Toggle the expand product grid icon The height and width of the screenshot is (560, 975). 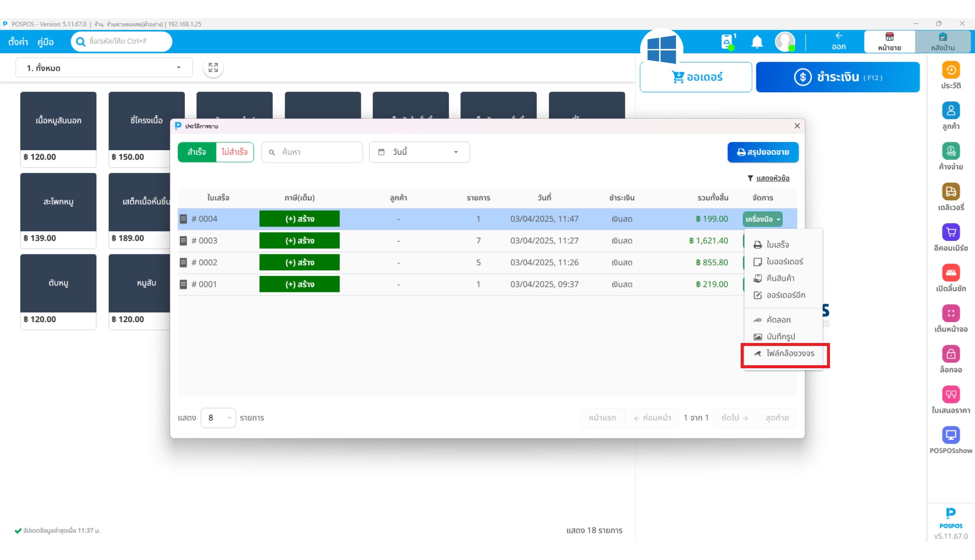[213, 68]
